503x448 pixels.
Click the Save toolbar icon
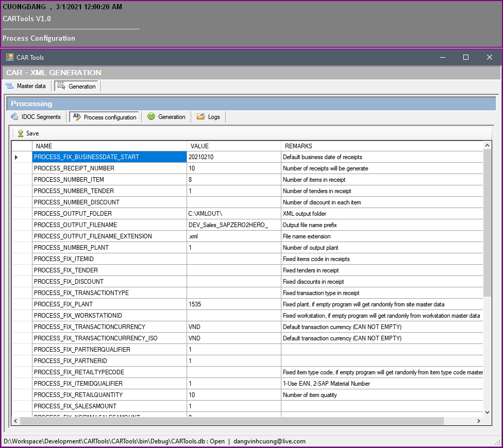pyautogui.click(x=21, y=133)
